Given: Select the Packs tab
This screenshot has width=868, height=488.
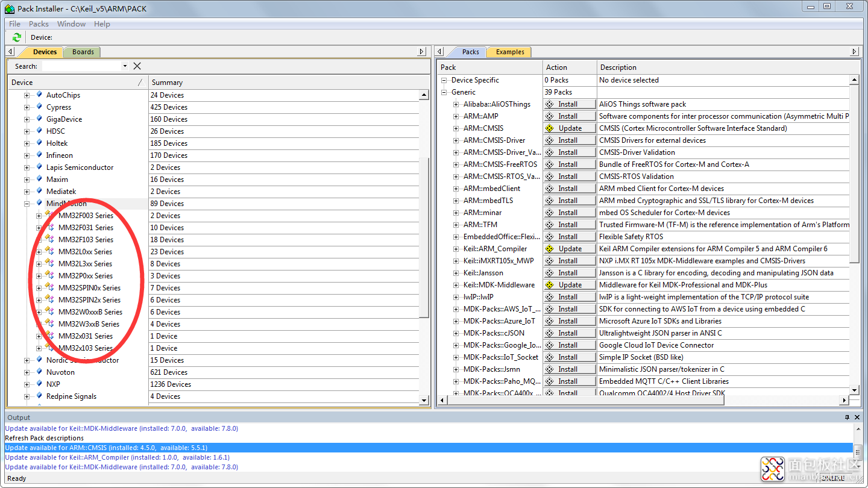Looking at the screenshot, I should click(471, 52).
